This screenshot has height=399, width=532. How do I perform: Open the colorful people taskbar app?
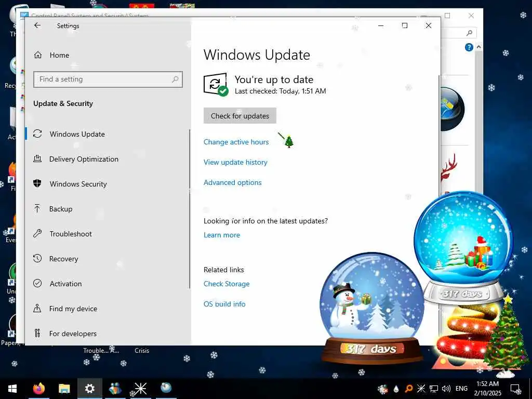(x=115, y=389)
